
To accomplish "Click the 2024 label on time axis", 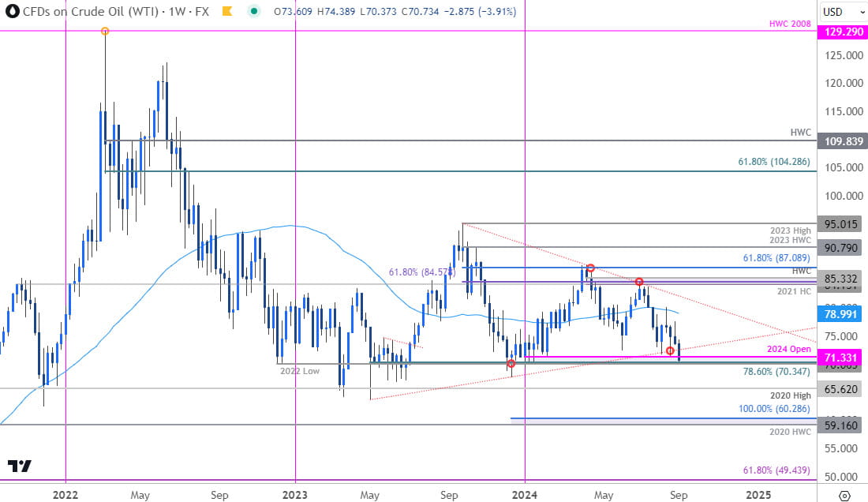I will [x=524, y=494].
